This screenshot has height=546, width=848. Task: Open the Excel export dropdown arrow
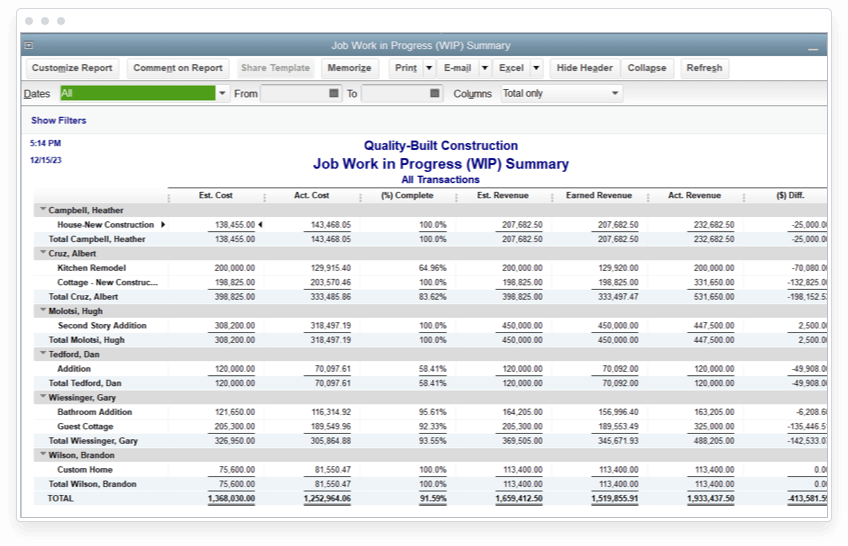coord(536,68)
